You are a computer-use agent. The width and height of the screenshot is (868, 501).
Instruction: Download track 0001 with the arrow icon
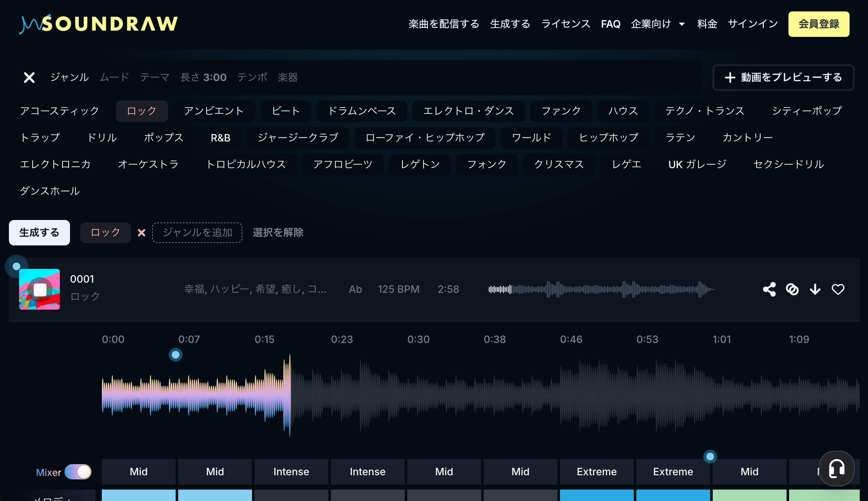[815, 289]
